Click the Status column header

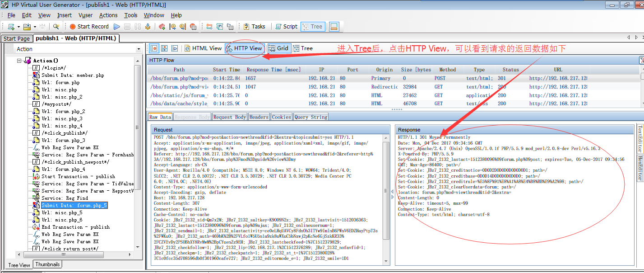tap(511, 70)
